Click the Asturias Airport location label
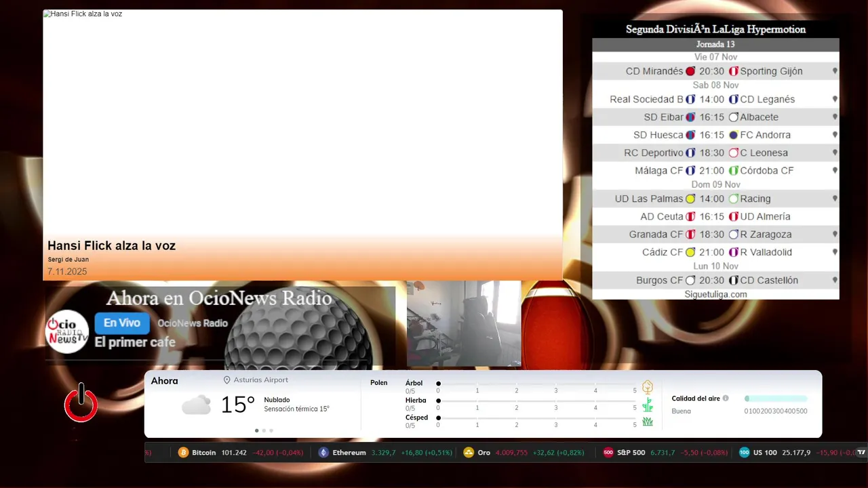The width and height of the screenshot is (868, 488). (x=261, y=380)
